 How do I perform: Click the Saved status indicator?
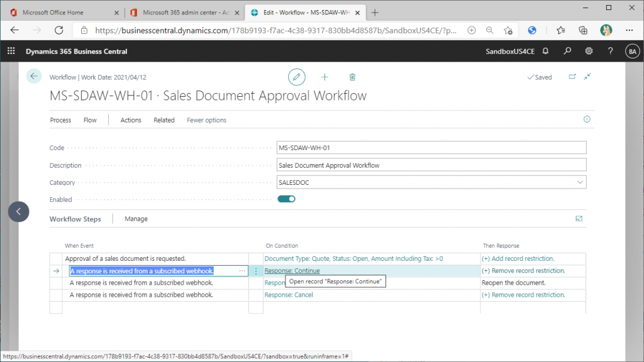539,77
